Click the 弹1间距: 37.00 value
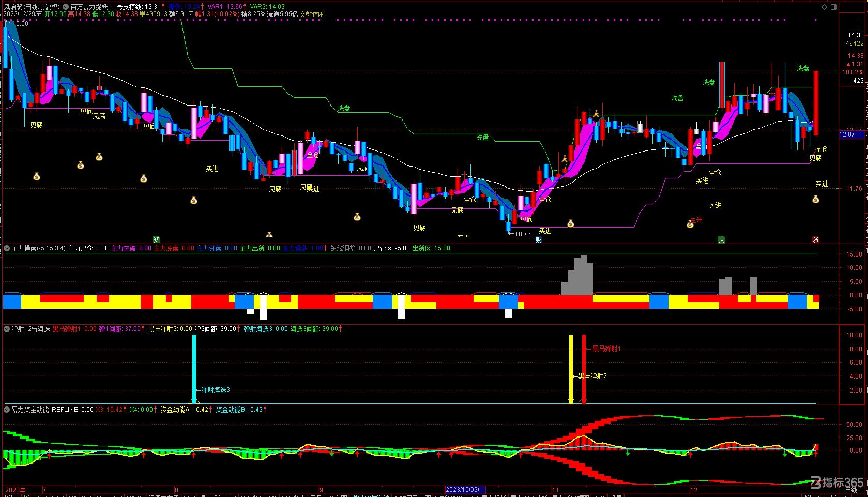 (120, 329)
